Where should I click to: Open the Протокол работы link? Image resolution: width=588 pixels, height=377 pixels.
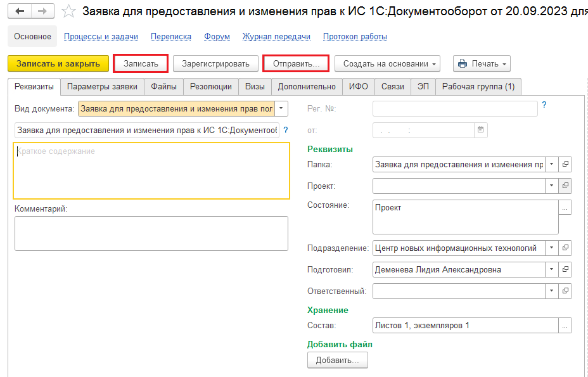pos(355,36)
